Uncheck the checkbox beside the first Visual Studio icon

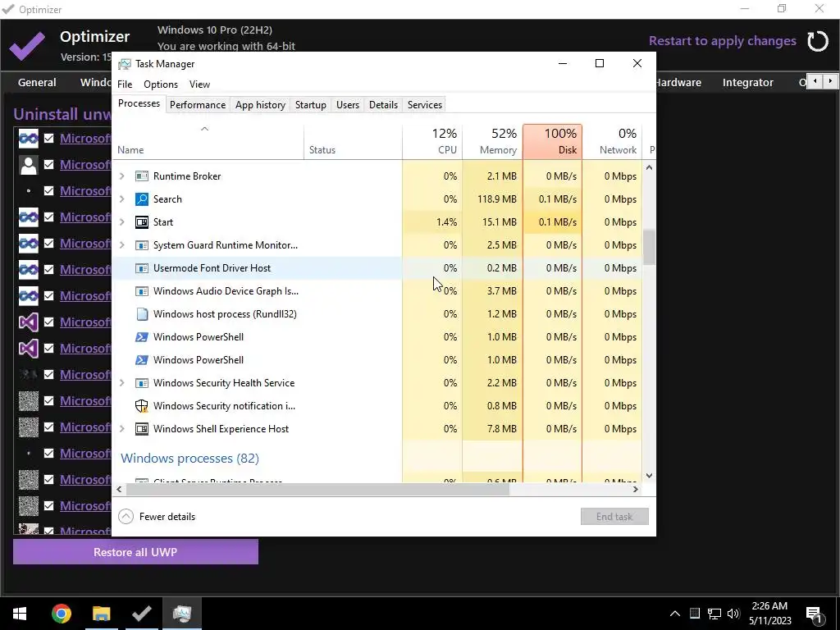48,322
